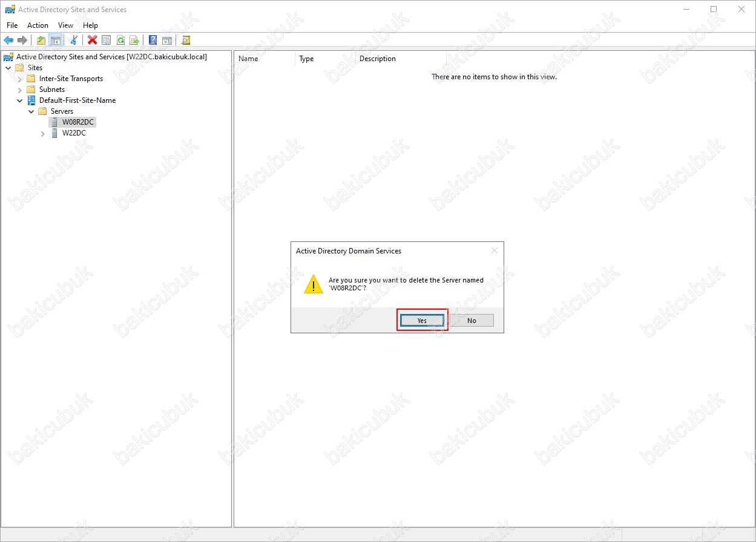The width and height of the screenshot is (756, 542).
Task: Click the dialog's delete confirmation question text
Action: (x=406, y=284)
